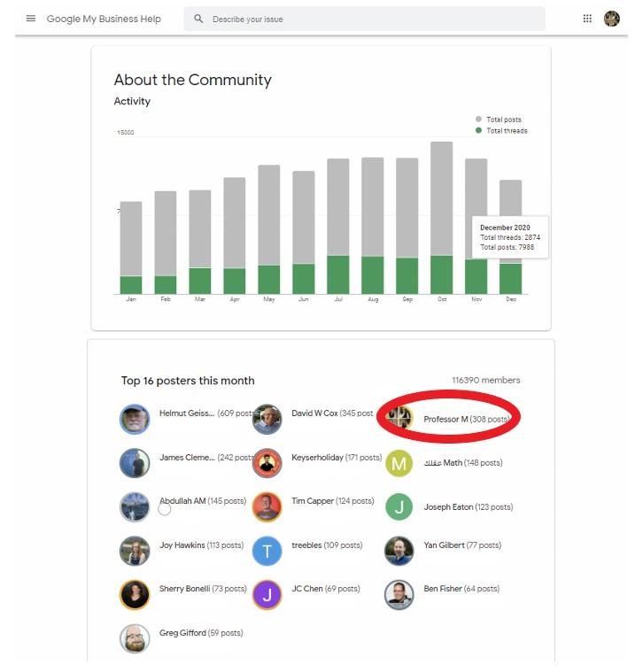Type in the 'Describe your issue' field

(x=372, y=19)
